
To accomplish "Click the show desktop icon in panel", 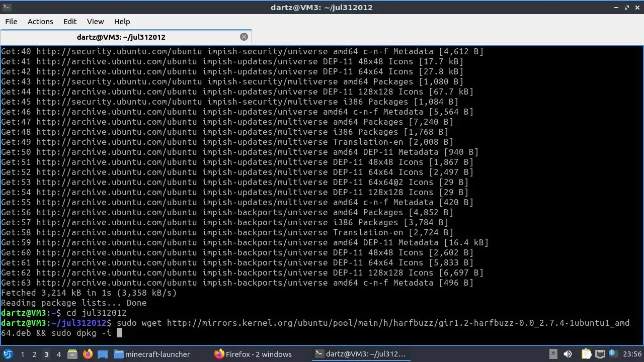I will coord(103,354).
